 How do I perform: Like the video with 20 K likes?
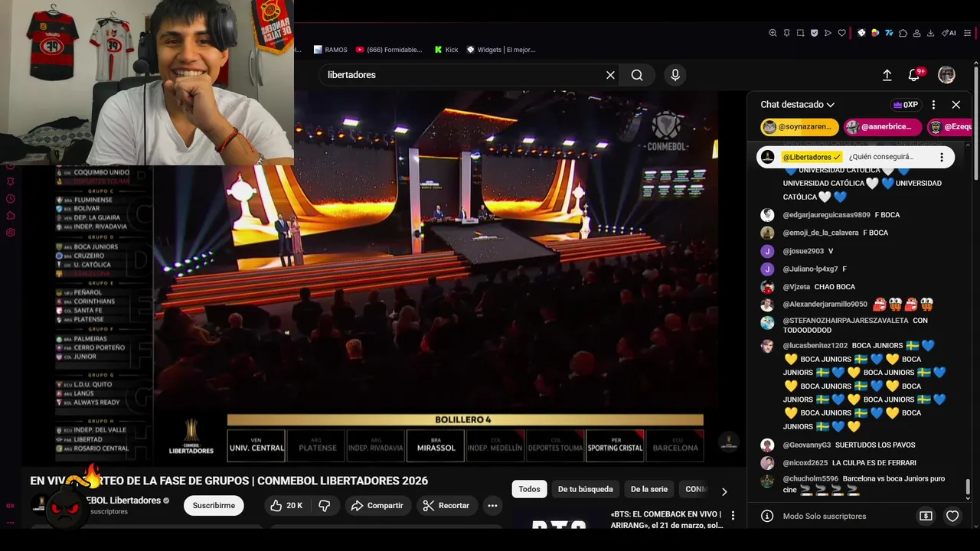286,505
